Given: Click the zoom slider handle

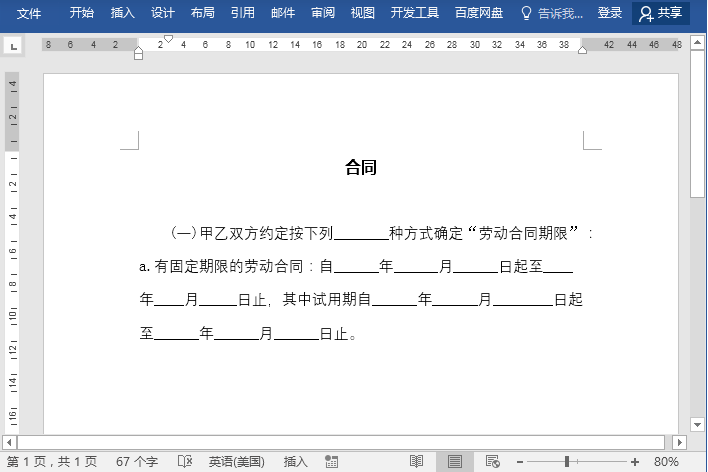Looking at the screenshot, I should click(x=567, y=462).
